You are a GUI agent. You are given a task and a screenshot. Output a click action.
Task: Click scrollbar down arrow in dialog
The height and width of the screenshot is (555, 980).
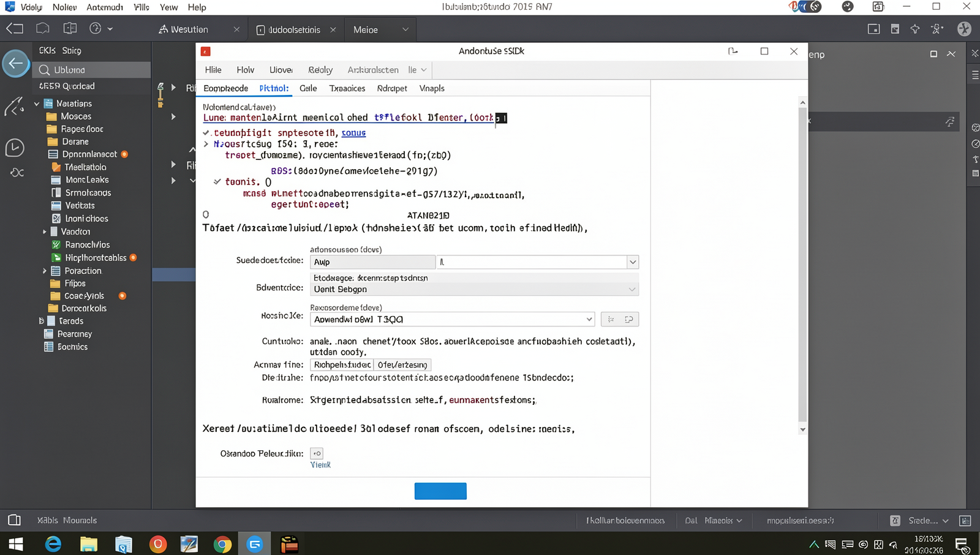802,429
